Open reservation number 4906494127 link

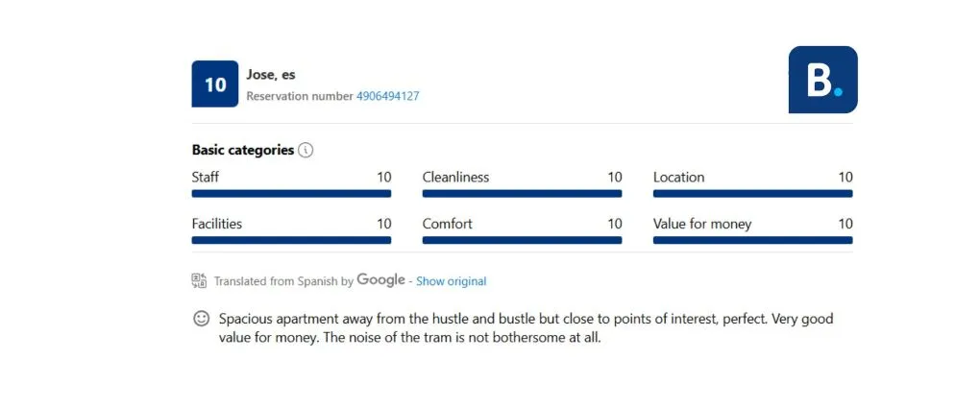387,96
